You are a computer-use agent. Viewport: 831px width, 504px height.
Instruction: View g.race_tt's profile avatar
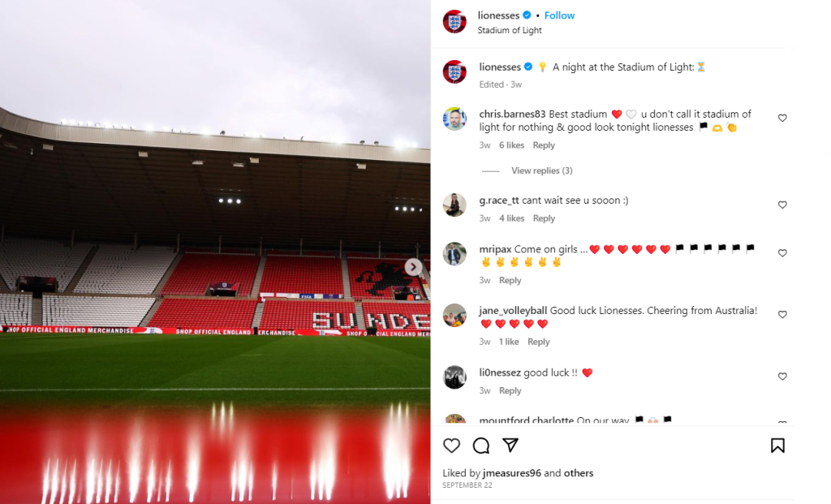454,205
